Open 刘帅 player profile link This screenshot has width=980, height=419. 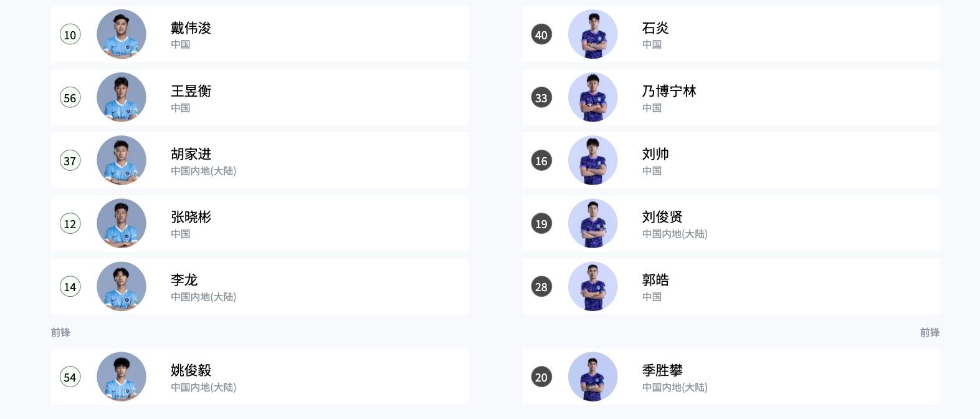click(655, 154)
